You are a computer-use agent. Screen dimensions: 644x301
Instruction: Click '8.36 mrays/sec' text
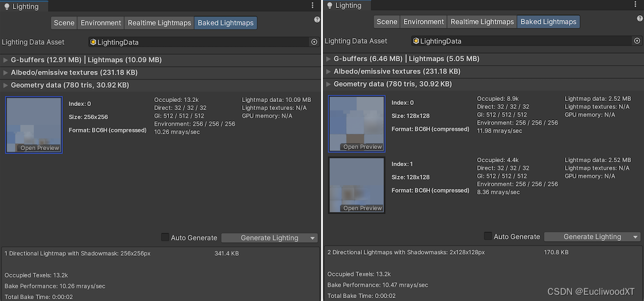pos(498,192)
